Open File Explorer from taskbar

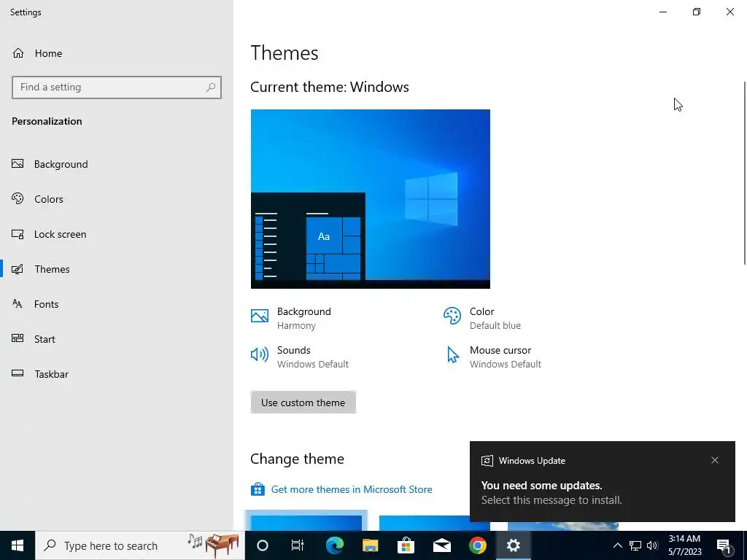coord(370,545)
